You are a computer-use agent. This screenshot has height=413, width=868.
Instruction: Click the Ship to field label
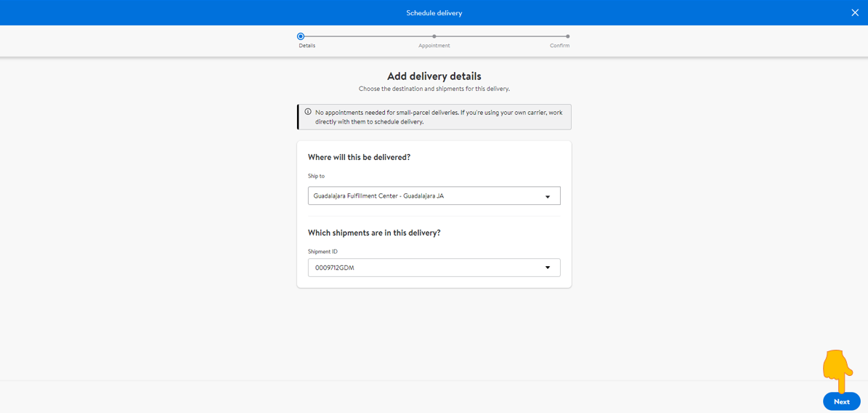coord(316,176)
